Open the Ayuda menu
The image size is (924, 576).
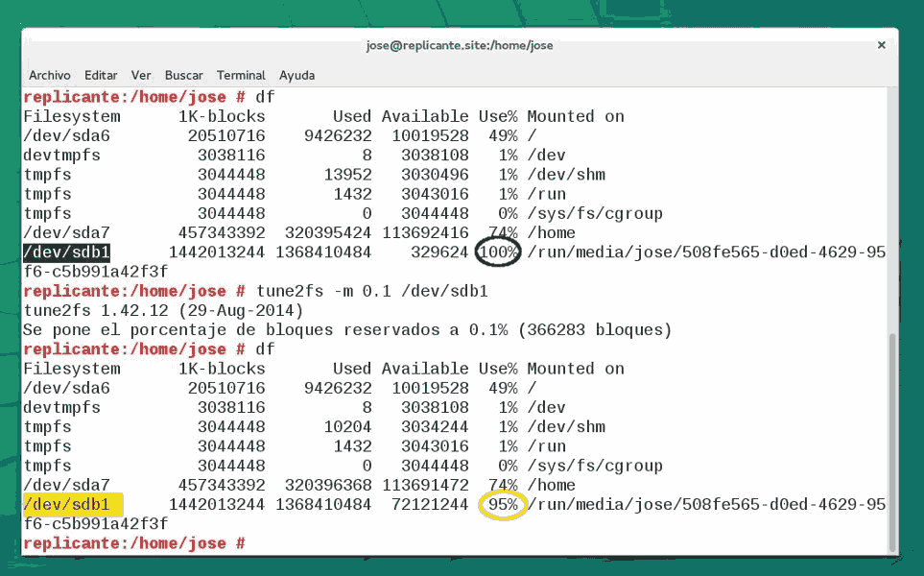coord(297,76)
